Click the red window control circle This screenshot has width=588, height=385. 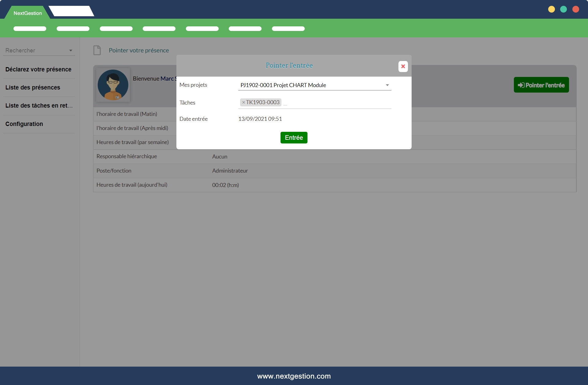point(575,9)
